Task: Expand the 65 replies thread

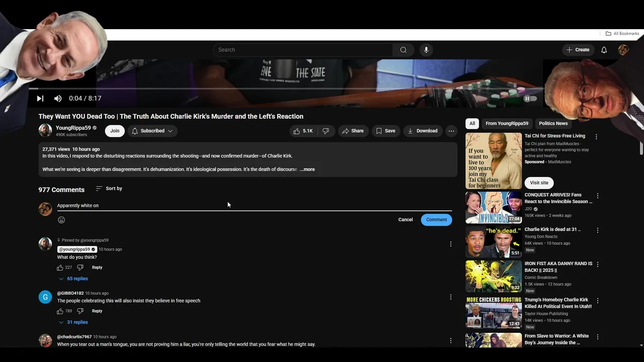Action: 73,279
